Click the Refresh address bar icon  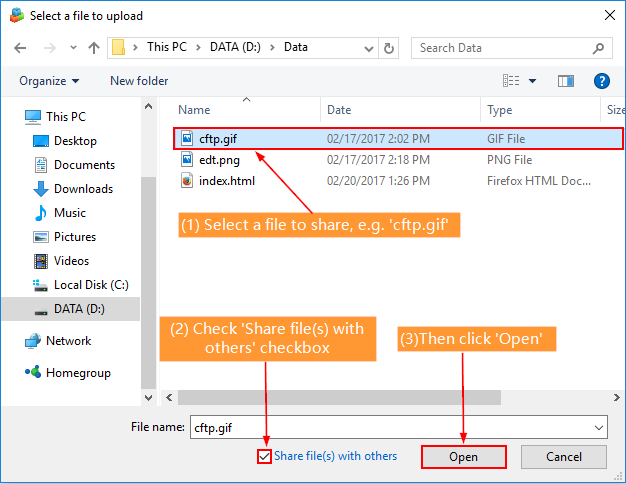[389, 47]
